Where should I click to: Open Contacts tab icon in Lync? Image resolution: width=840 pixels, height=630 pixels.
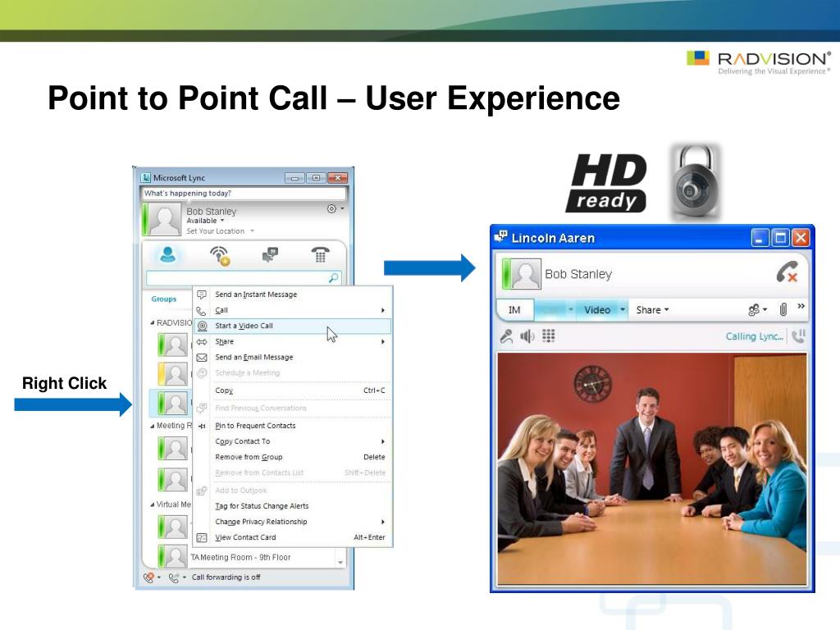coord(167,254)
